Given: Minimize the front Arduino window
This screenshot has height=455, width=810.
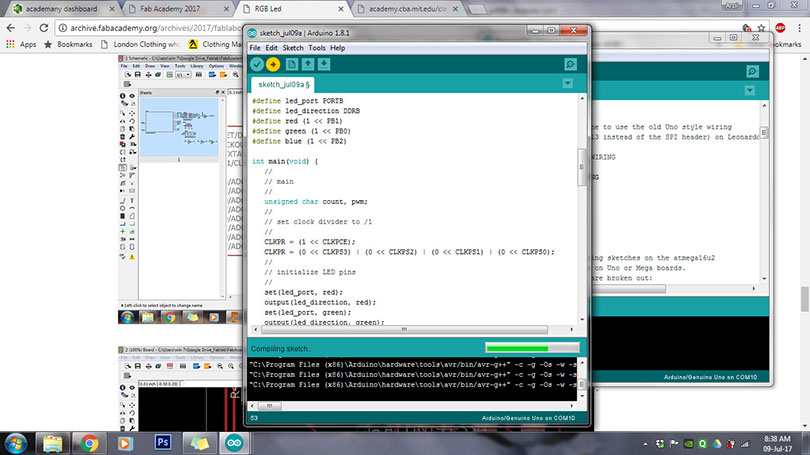Looking at the screenshot, I should (x=536, y=31).
